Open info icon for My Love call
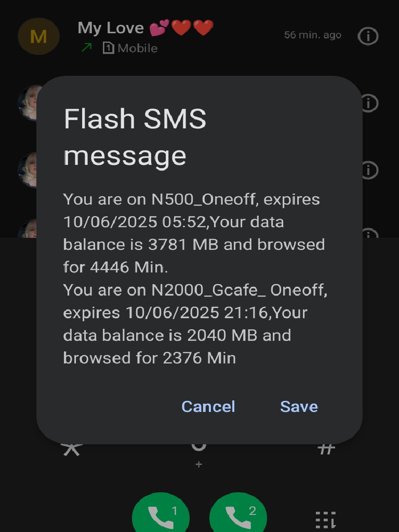Screen dimensions: 399x532 (368, 36)
